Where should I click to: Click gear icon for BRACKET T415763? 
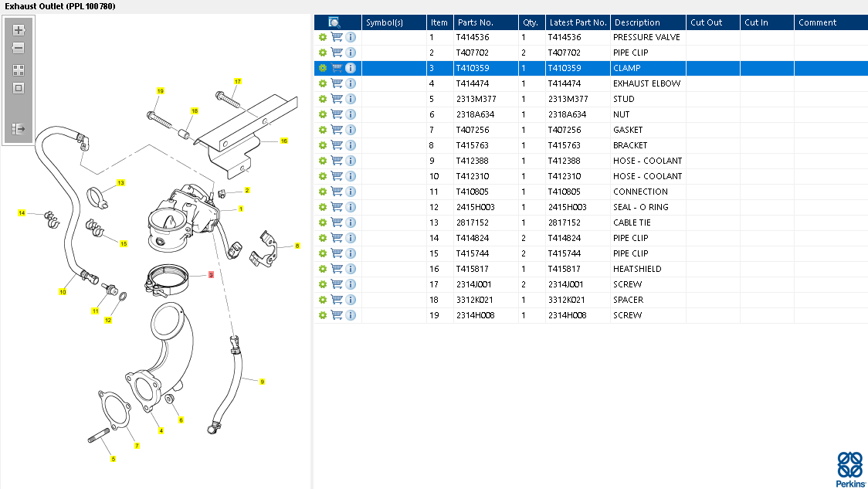pos(323,145)
